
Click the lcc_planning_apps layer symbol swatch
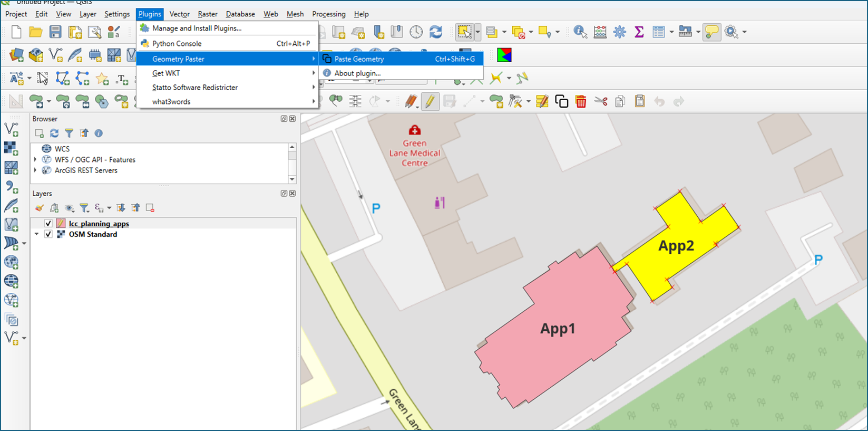click(61, 224)
